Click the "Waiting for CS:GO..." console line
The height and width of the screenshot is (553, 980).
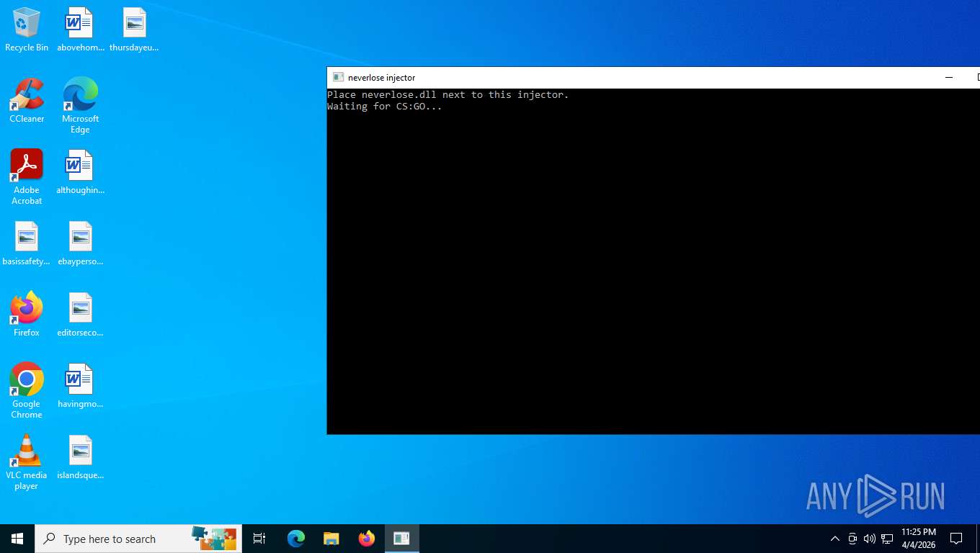(x=384, y=106)
